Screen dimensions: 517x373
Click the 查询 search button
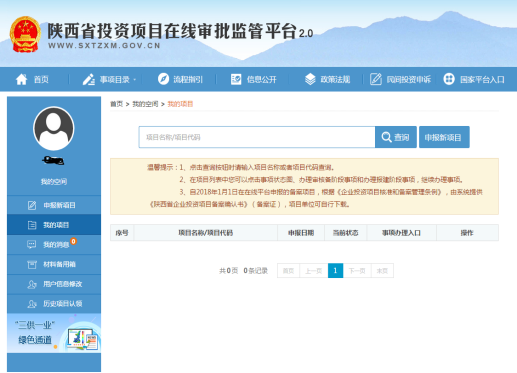point(396,137)
